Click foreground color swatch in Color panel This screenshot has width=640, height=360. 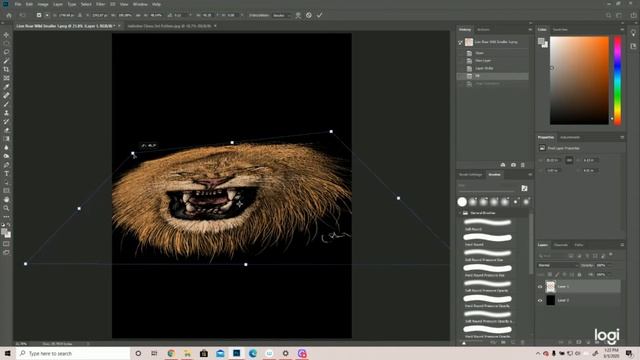coord(541,40)
